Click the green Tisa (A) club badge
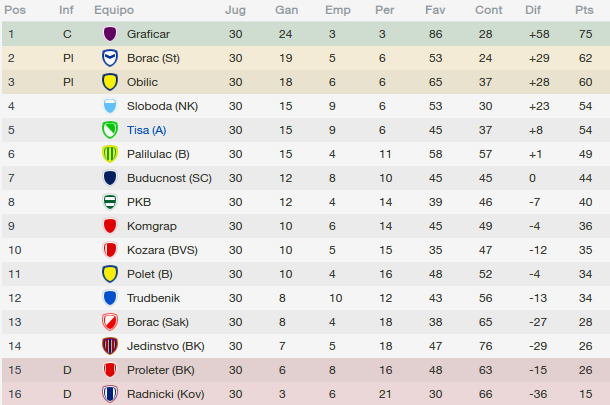The width and height of the screenshot is (610, 405). (x=110, y=130)
